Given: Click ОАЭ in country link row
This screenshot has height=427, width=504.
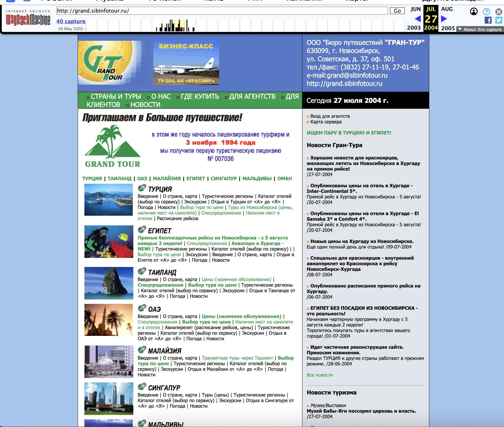Looking at the screenshot, I should click(x=142, y=178).
